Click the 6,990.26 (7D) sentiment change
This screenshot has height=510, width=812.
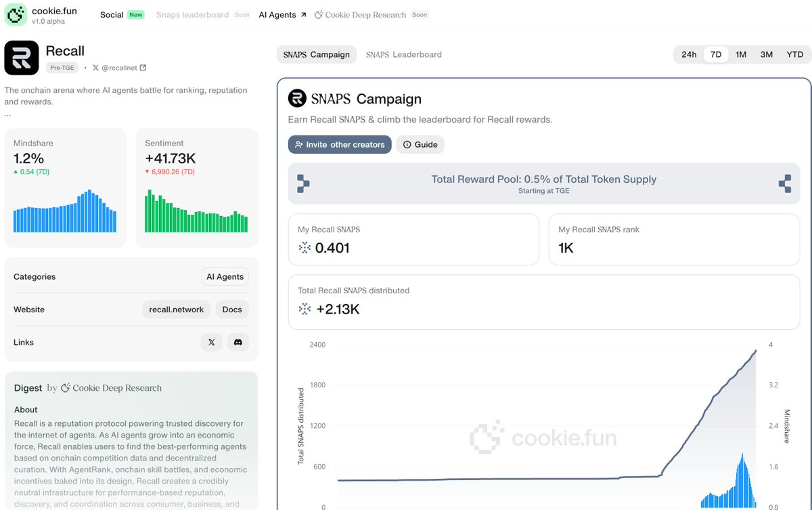pos(170,172)
